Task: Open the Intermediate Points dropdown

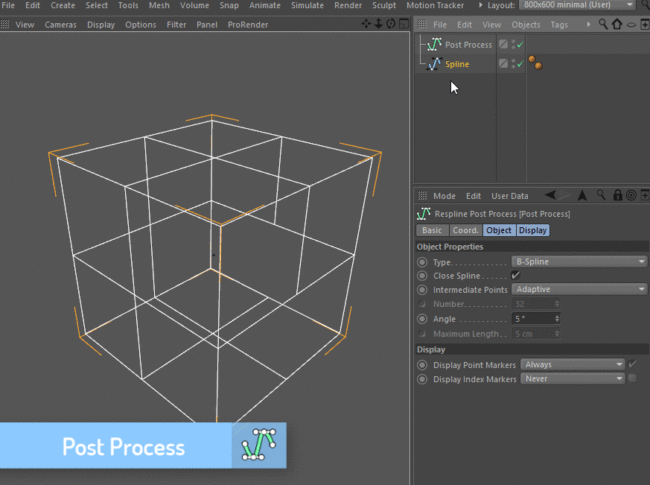Action: coord(579,289)
